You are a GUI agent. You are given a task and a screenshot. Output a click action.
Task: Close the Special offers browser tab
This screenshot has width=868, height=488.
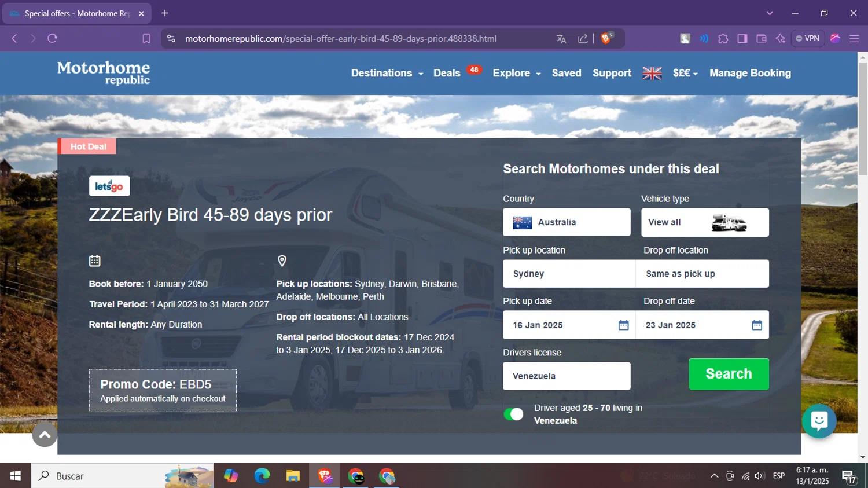[x=141, y=13]
